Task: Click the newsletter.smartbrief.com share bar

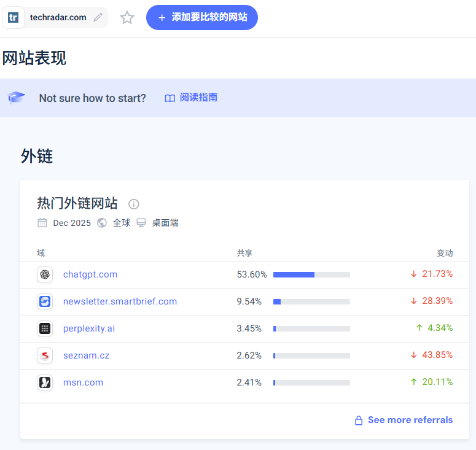Action: 311,301
